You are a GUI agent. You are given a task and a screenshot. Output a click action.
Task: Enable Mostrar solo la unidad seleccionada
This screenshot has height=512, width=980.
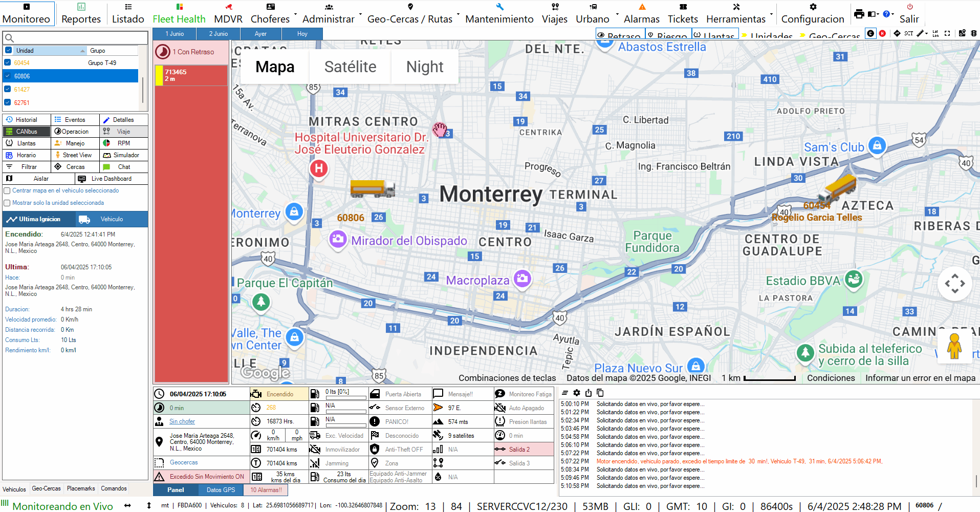pos(7,203)
